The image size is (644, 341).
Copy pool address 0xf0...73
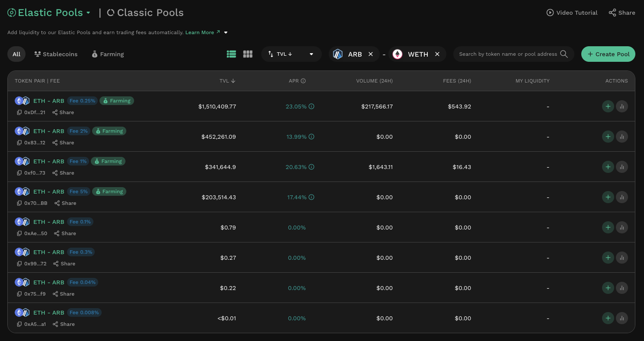point(19,173)
